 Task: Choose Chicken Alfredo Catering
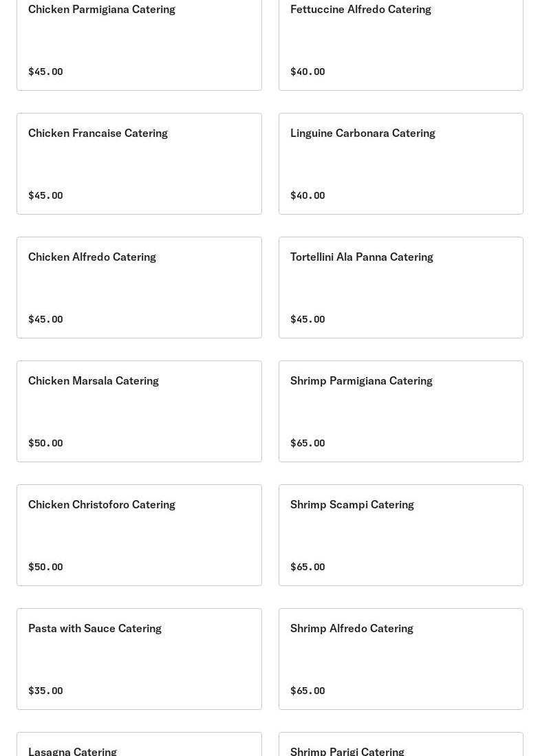[139, 287]
